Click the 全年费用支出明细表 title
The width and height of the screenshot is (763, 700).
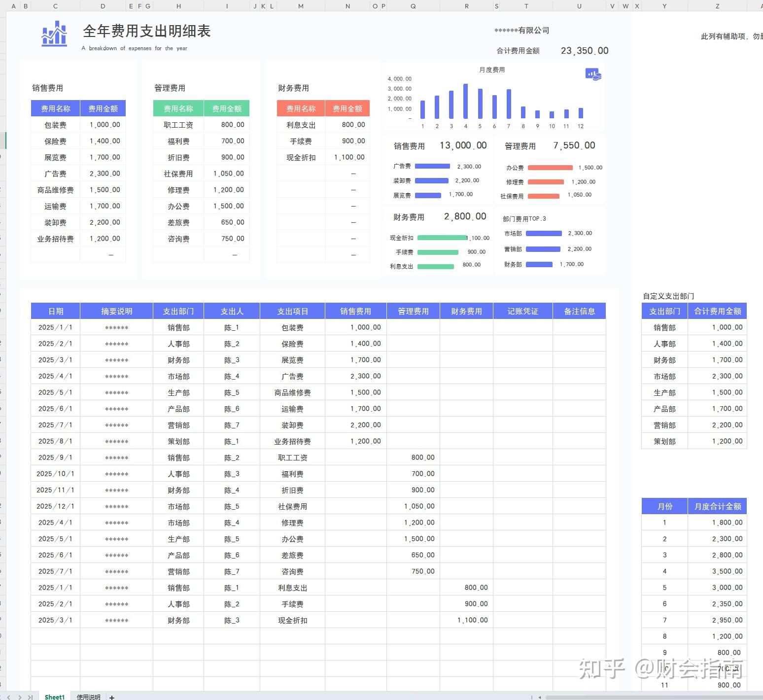coord(147,31)
